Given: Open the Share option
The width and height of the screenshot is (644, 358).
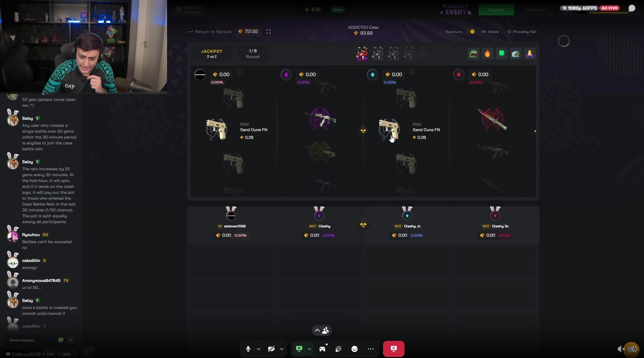Looking at the screenshot, I should [x=490, y=32].
